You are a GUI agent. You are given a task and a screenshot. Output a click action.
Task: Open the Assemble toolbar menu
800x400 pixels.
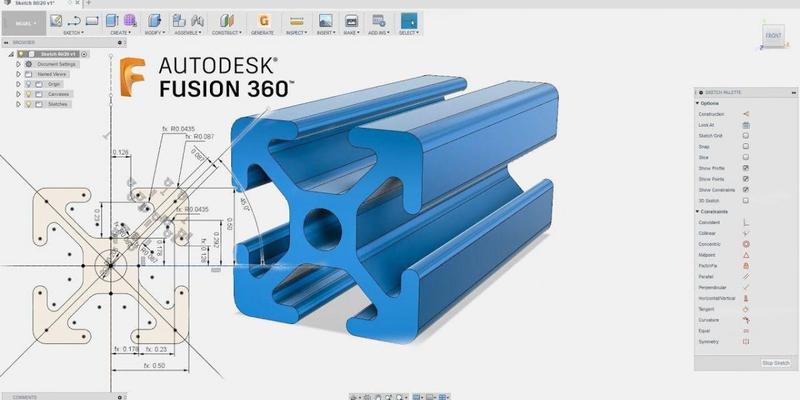coord(188,33)
